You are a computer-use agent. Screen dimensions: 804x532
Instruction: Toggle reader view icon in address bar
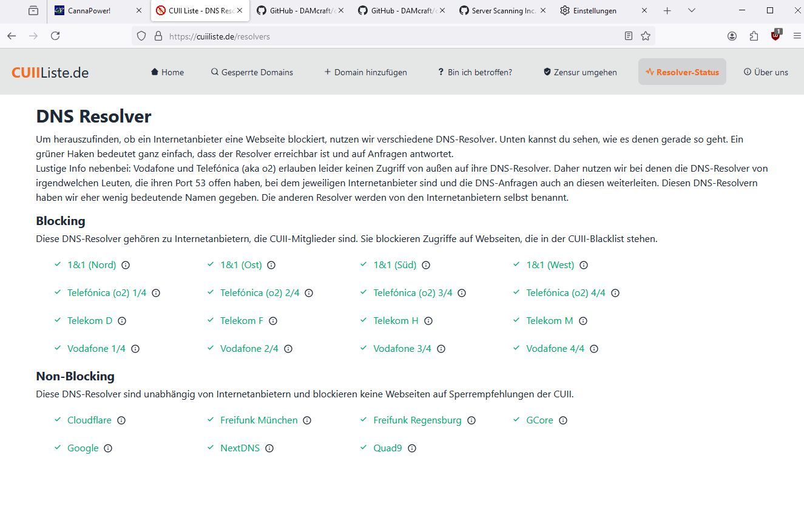point(629,36)
